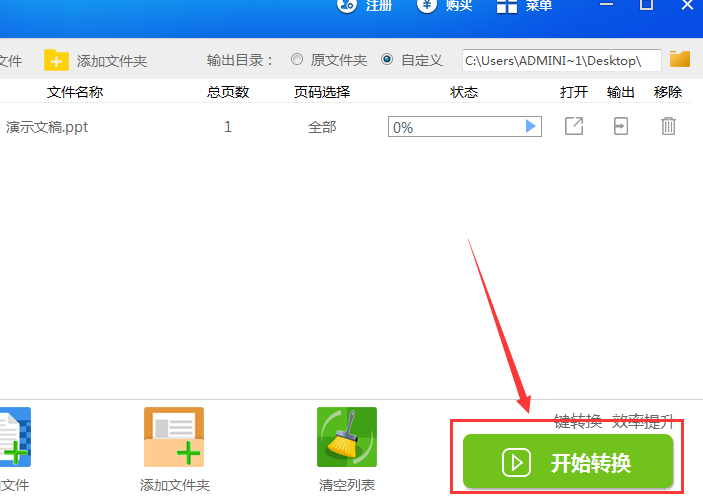Click the output path input field

point(560,60)
